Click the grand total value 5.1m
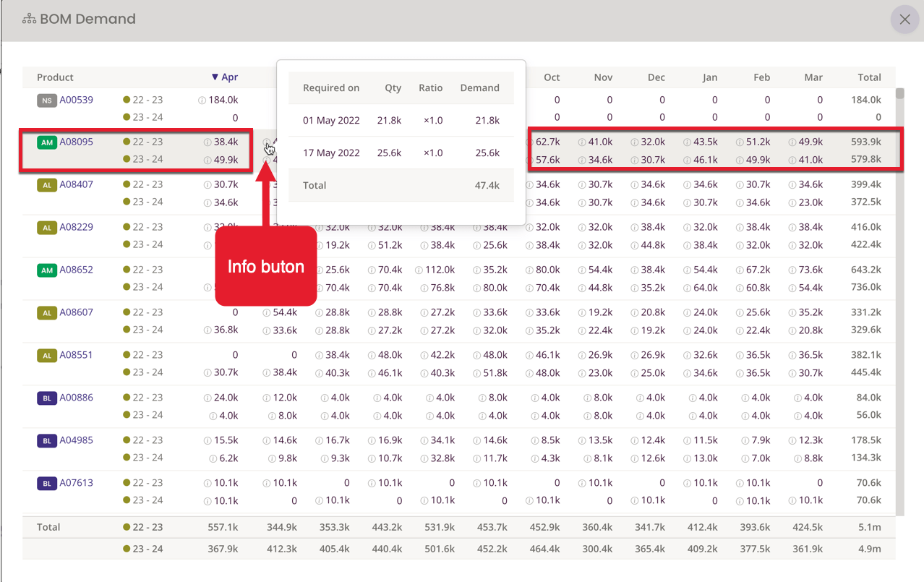 point(870,527)
